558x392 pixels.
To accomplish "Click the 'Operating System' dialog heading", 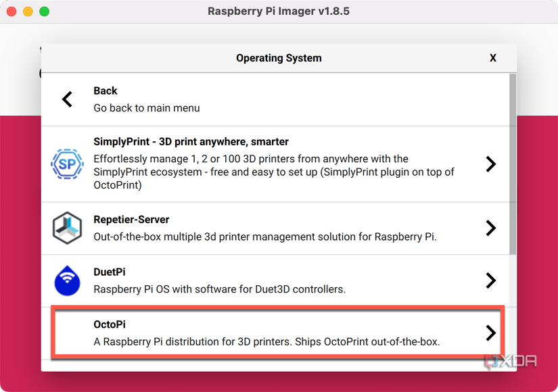I will coord(279,58).
